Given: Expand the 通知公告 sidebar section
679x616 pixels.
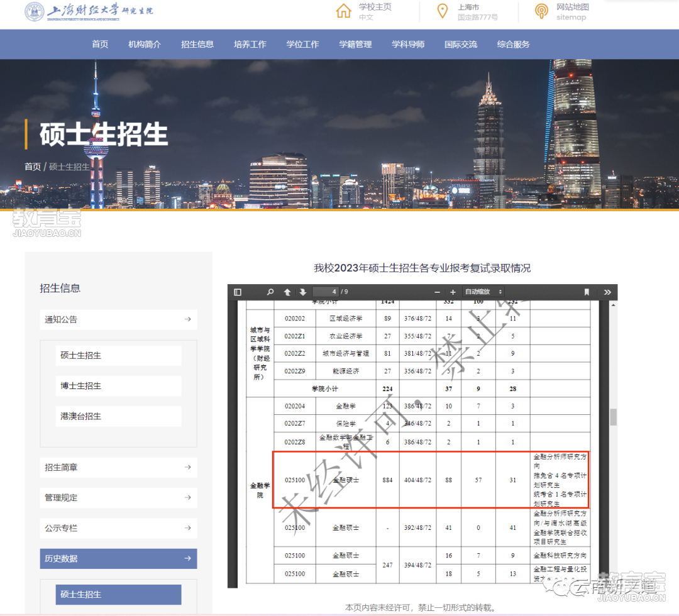Looking at the screenshot, I should (118, 319).
